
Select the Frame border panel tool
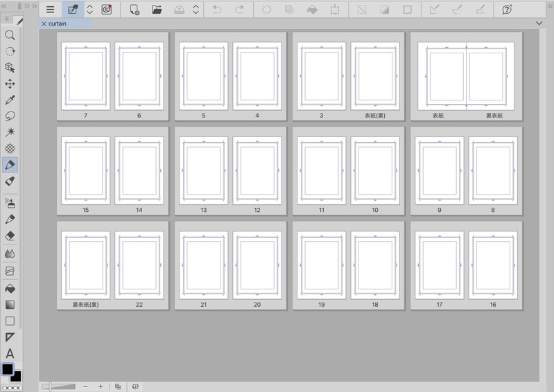(x=10, y=271)
